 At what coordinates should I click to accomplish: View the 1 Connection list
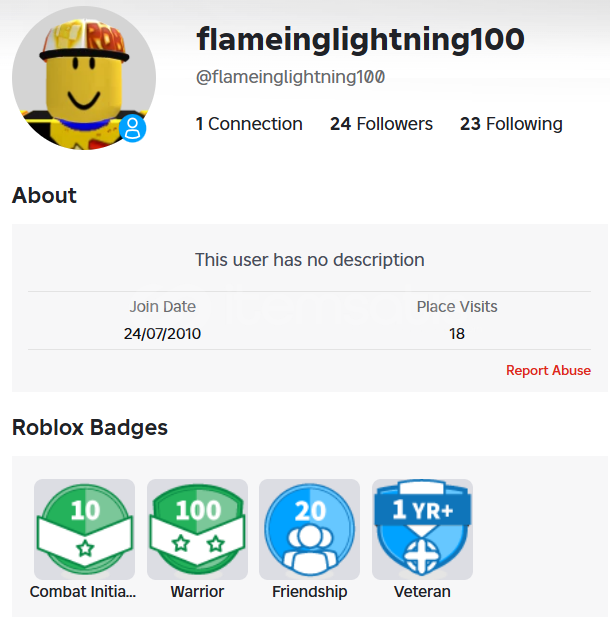click(x=249, y=124)
